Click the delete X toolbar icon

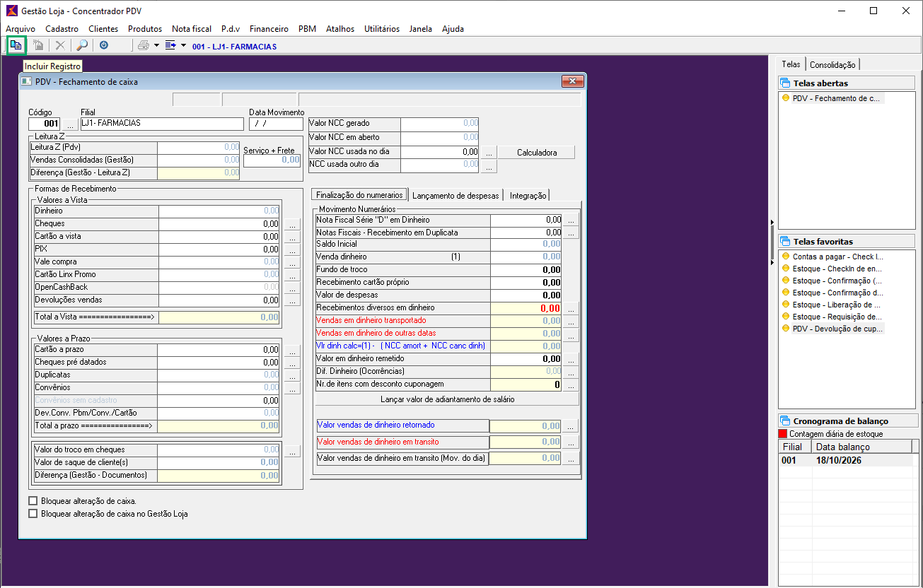click(x=60, y=46)
